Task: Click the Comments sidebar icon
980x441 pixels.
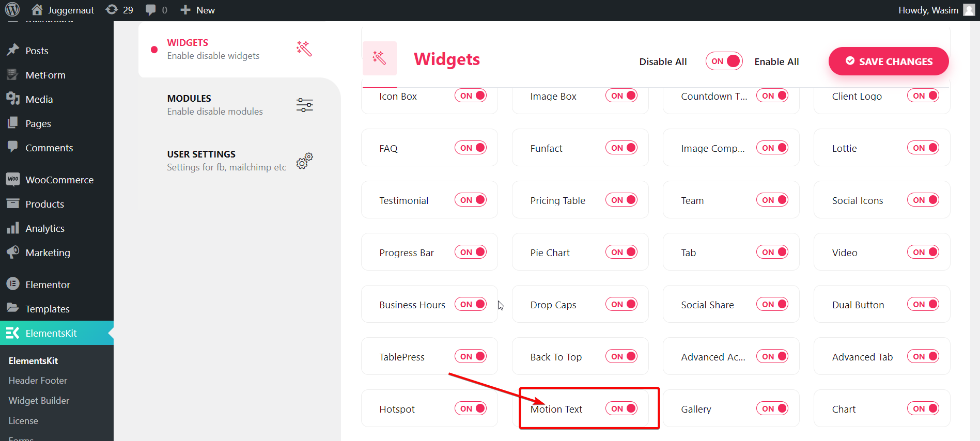Action: click(13, 147)
